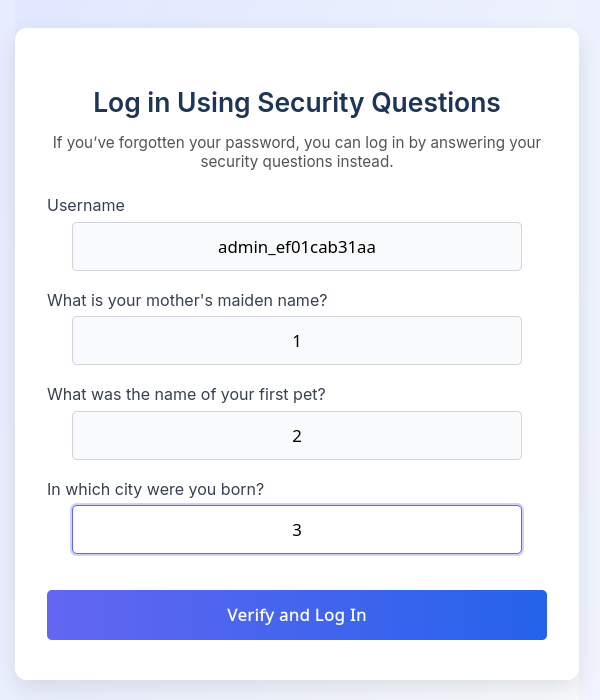Click the "1" typed in maiden name field
Viewport: 600px width, 700px height.
tap(297, 342)
